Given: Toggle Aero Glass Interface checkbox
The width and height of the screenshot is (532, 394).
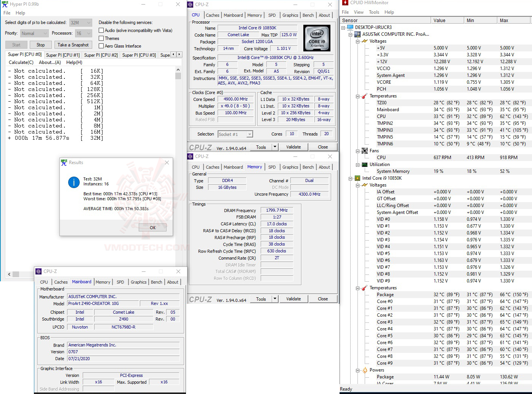Looking at the screenshot, I should (101, 46).
